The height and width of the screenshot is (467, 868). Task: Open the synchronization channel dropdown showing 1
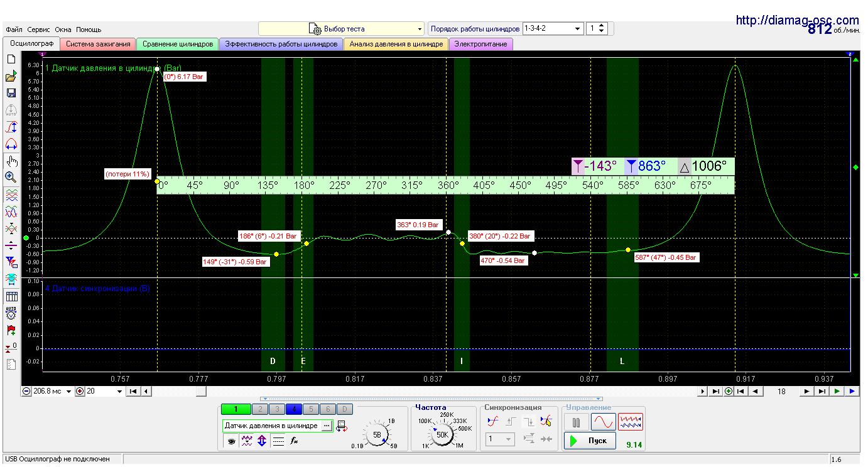[x=501, y=439]
